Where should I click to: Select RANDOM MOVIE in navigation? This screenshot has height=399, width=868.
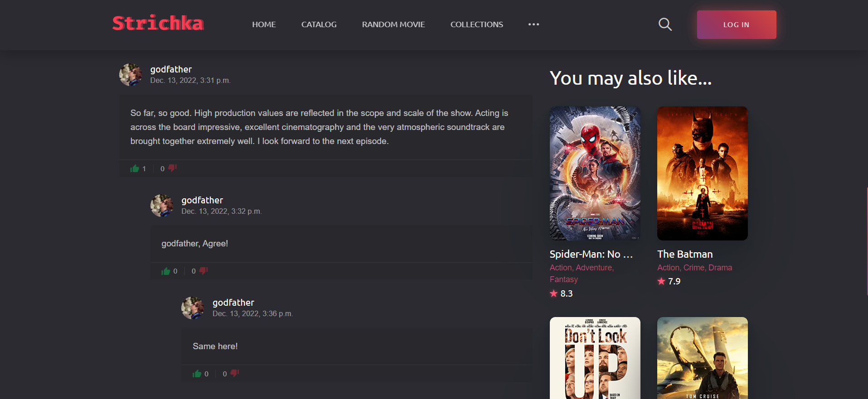point(393,24)
